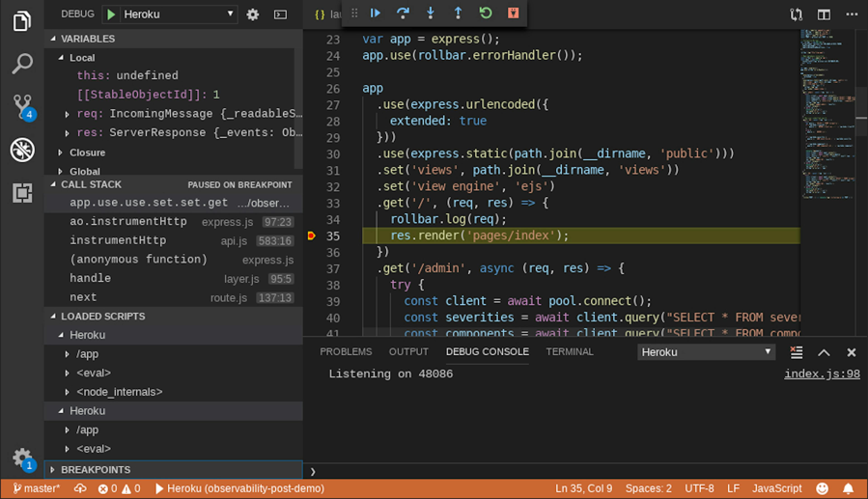The image size is (868, 499).
Task: Click master branch in status bar
Action: [x=37, y=488]
